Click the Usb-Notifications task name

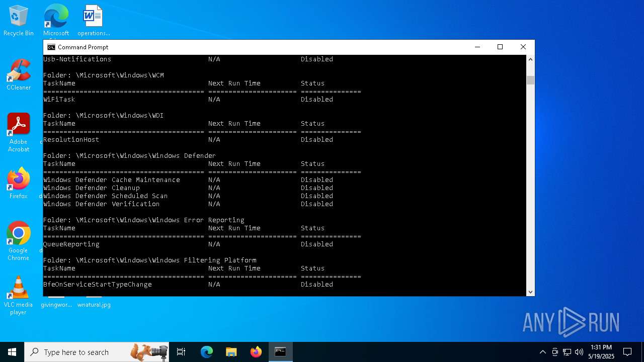(77, 59)
